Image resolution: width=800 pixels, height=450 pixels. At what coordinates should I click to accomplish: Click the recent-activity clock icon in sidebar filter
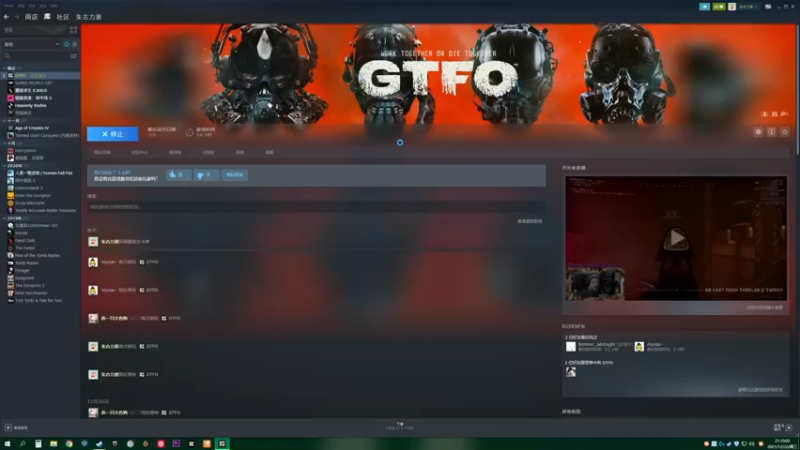[66, 44]
